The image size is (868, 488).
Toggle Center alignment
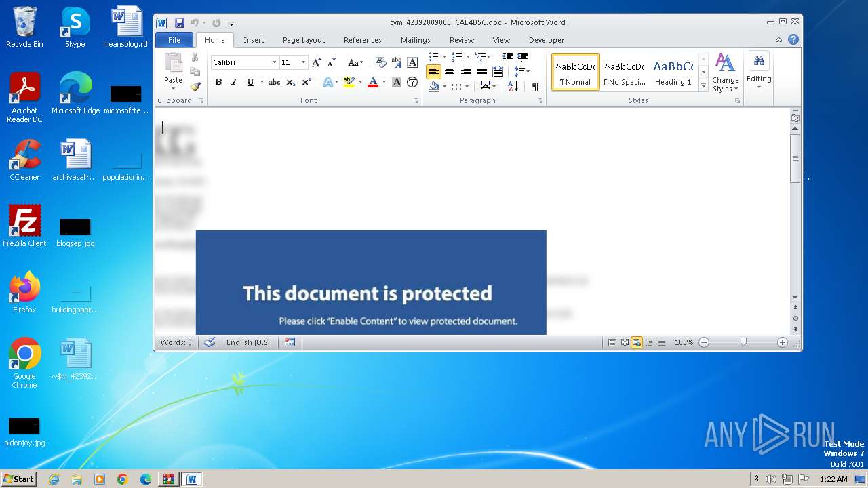449,71
